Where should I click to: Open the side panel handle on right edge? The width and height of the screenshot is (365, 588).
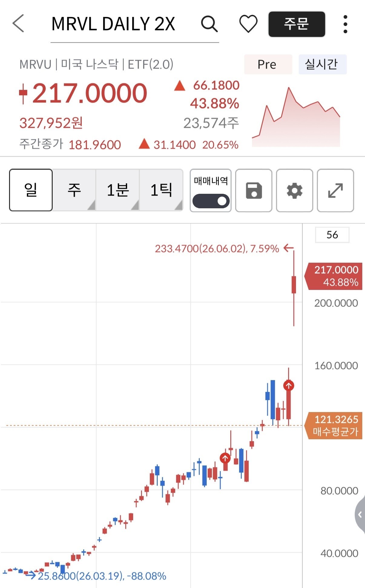click(x=360, y=514)
